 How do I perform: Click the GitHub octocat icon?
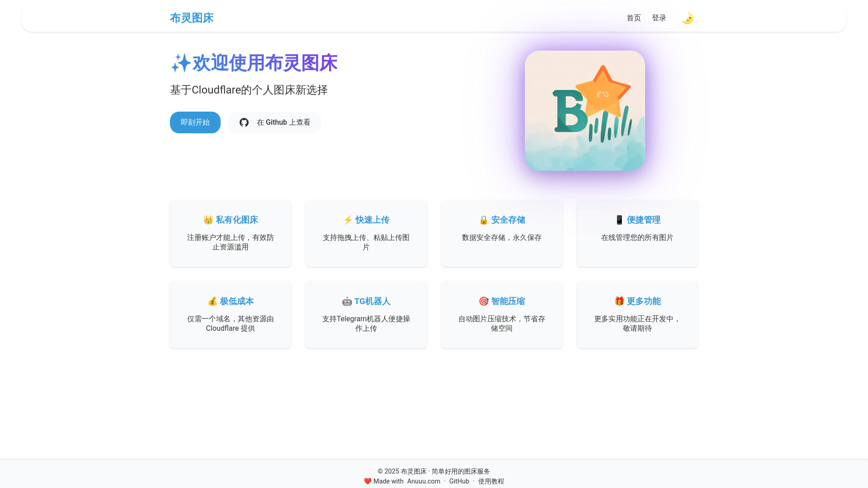pyautogui.click(x=244, y=122)
